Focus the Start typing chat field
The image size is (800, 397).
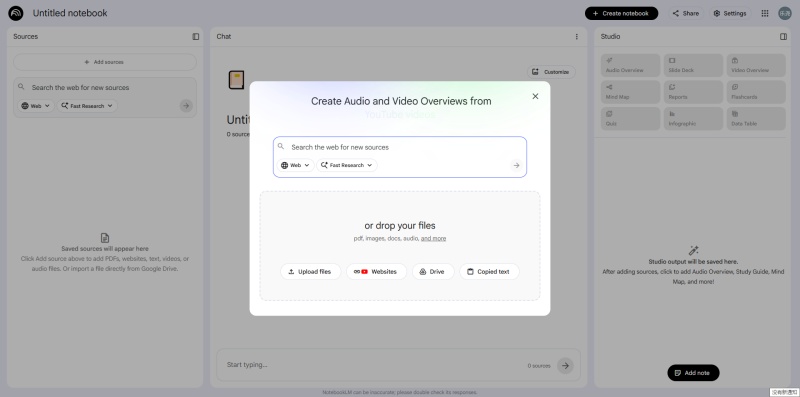click(x=375, y=365)
